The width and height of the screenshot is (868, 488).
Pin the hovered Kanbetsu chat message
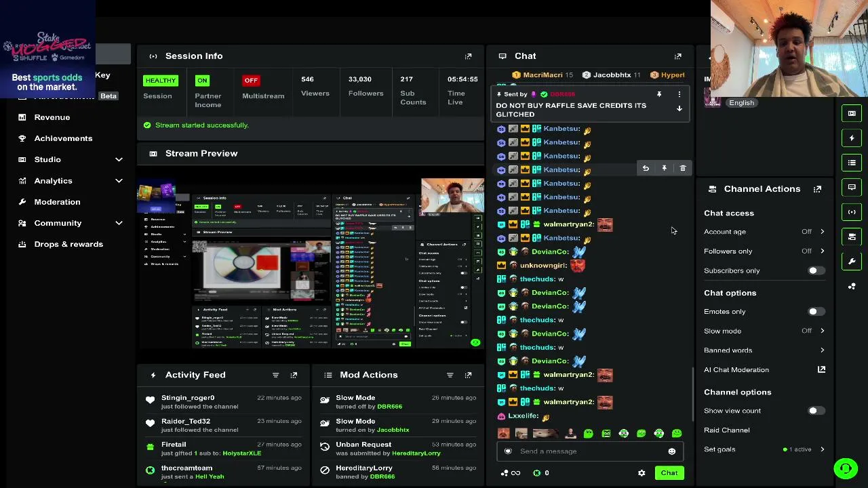pyautogui.click(x=664, y=168)
